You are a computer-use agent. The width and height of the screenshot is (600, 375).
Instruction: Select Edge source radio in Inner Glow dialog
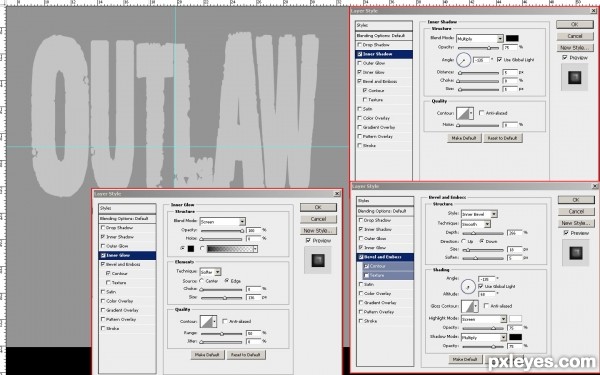[227, 281]
